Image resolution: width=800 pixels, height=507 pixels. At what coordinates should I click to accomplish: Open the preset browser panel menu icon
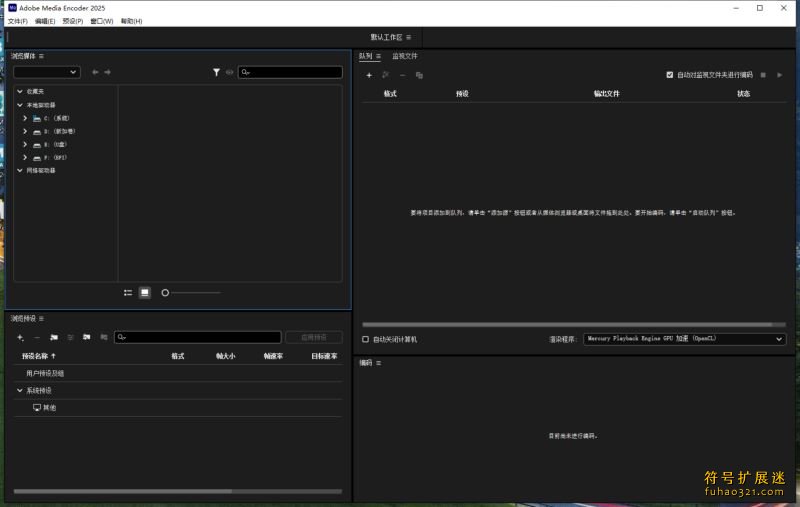[41, 319]
